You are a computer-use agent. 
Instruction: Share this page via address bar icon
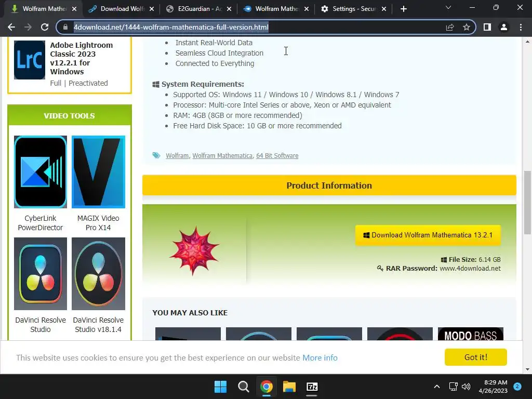click(450, 27)
